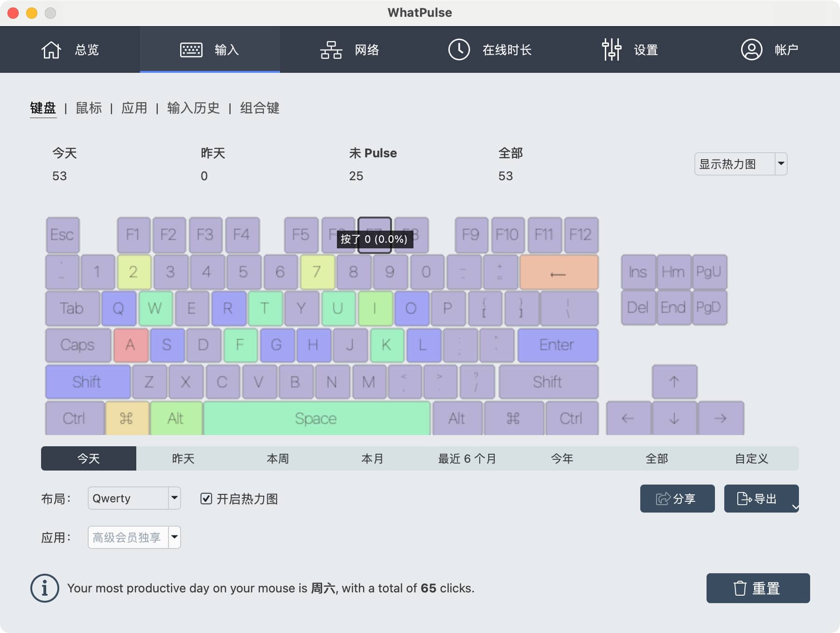Click the Ins key on heatmap
Screen dimensions: 840x633
(638, 272)
